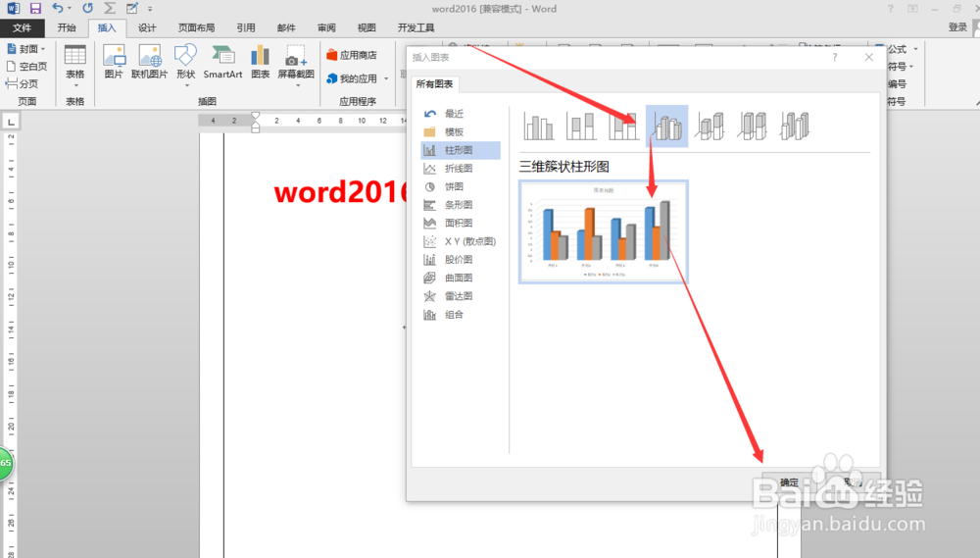The image size is (980, 558).
Task: Switch to the 设计 ribbon tab
Action: click(147, 27)
